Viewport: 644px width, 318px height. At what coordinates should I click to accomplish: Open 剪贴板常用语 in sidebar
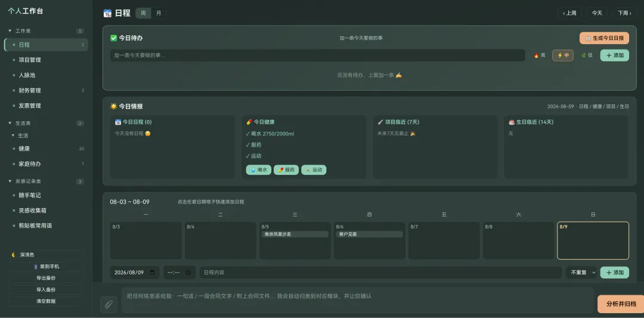coord(46,226)
